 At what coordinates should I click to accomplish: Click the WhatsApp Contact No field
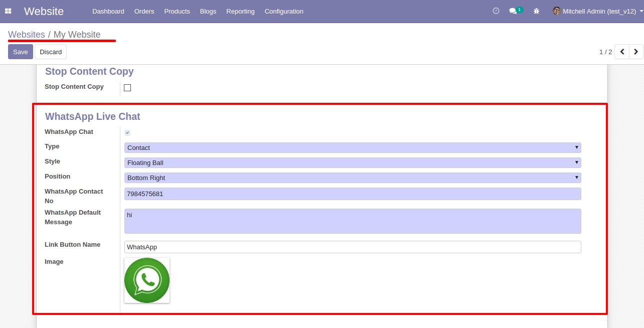(x=353, y=194)
